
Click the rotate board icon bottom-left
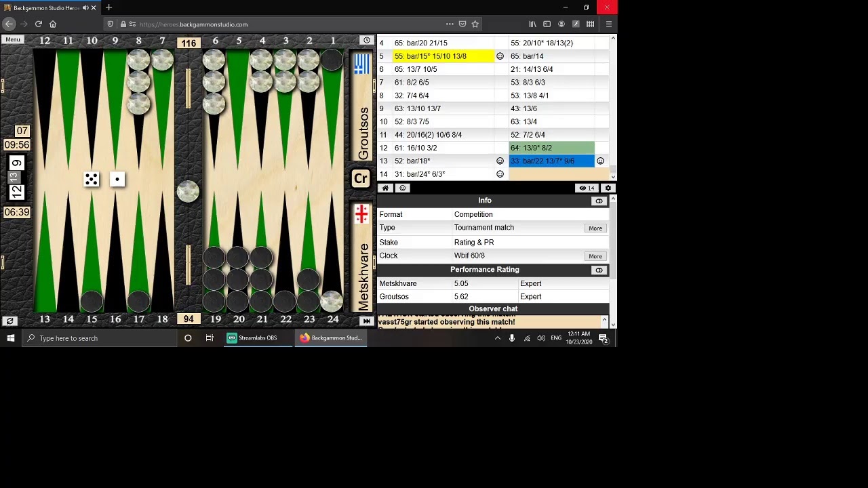9,321
